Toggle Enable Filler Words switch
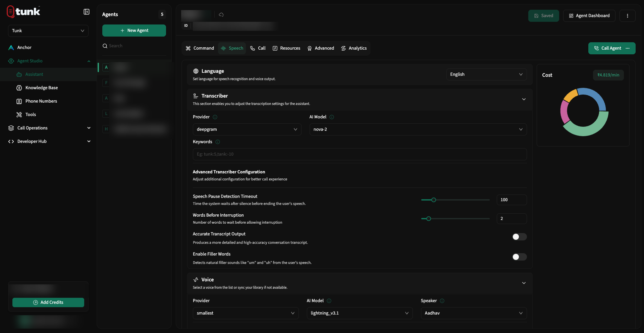 519,257
